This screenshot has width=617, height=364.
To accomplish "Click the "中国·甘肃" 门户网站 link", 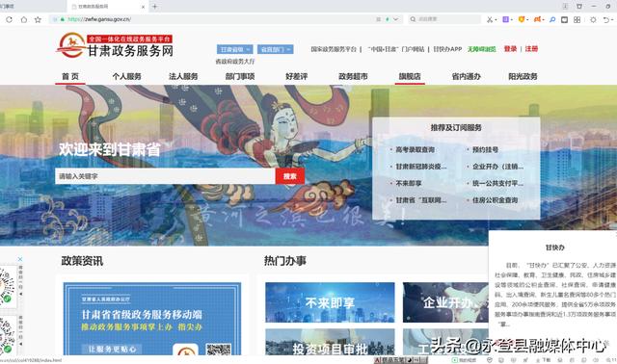I will pyautogui.click(x=396, y=49).
